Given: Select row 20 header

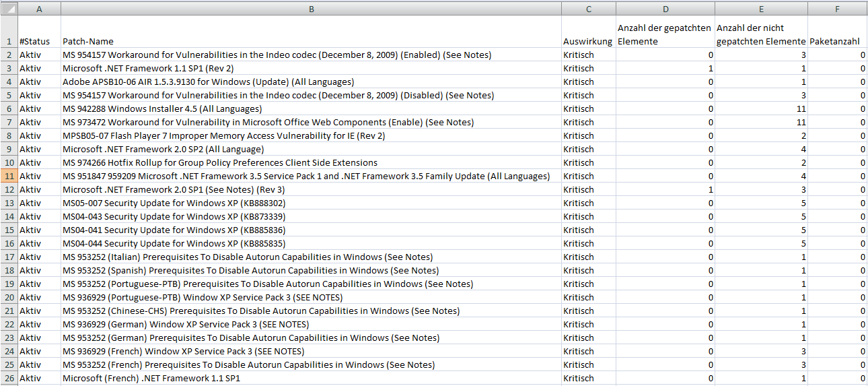Looking at the screenshot, I should (9, 297).
